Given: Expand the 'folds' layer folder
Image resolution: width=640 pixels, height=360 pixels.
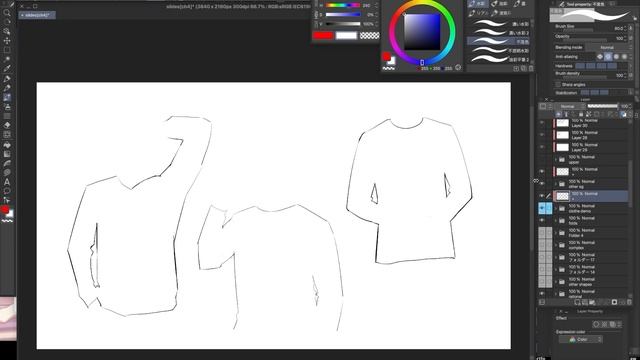Looking at the screenshot, I should click(x=556, y=221).
